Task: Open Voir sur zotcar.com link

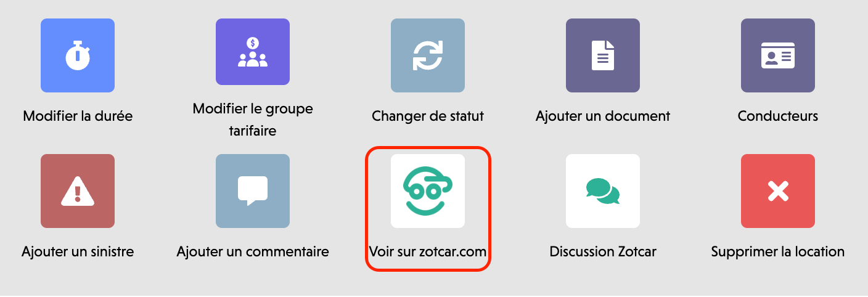Action: [428, 251]
